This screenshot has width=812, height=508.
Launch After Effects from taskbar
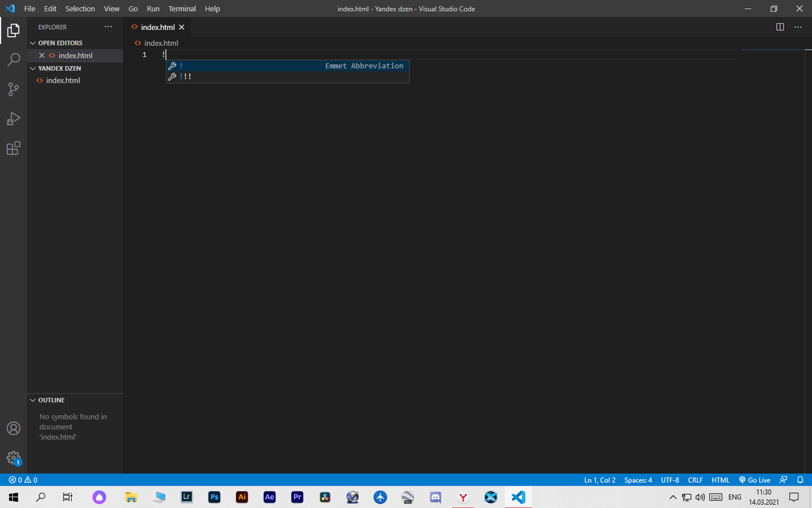tap(269, 497)
